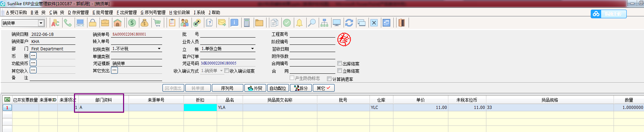Image resolution: width=644 pixels, height=132 pixels.
Task: Click the organization chart toolbar icon
Action: click(x=324, y=23)
